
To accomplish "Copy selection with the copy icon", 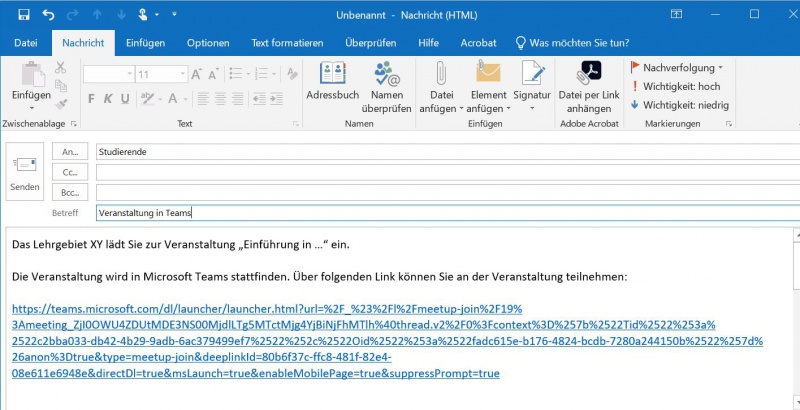I will click(x=61, y=86).
